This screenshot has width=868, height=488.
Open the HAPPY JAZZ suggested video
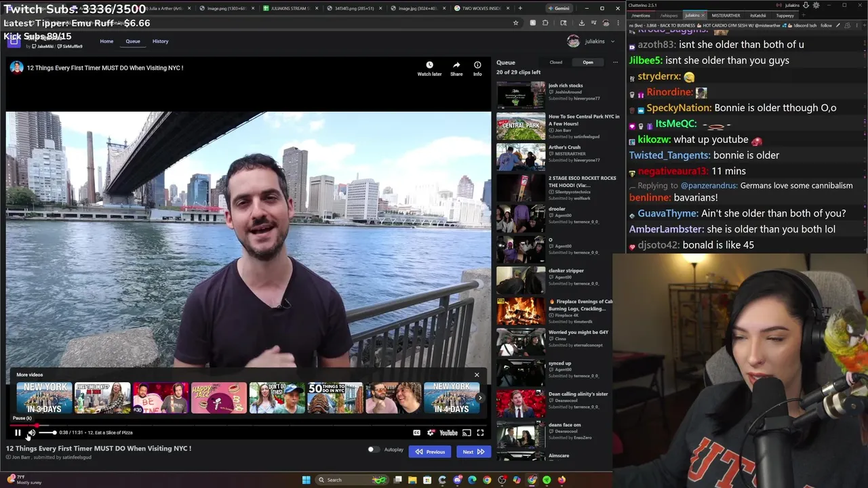tap(218, 398)
